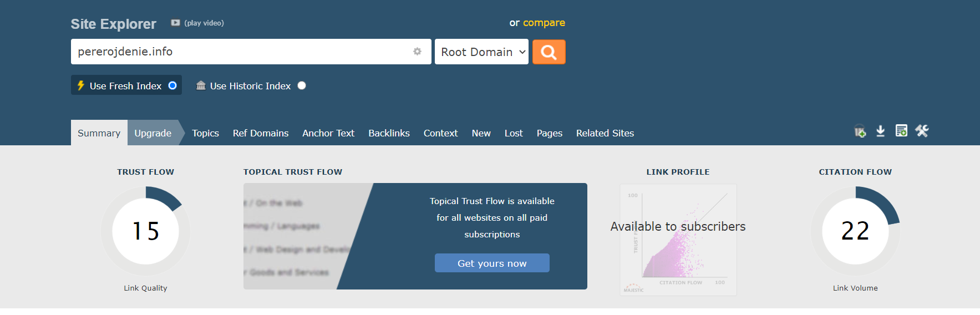This screenshot has width=980, height=315.
Task: Select the Use Fresh Index radio button
Action: (172, 85)
